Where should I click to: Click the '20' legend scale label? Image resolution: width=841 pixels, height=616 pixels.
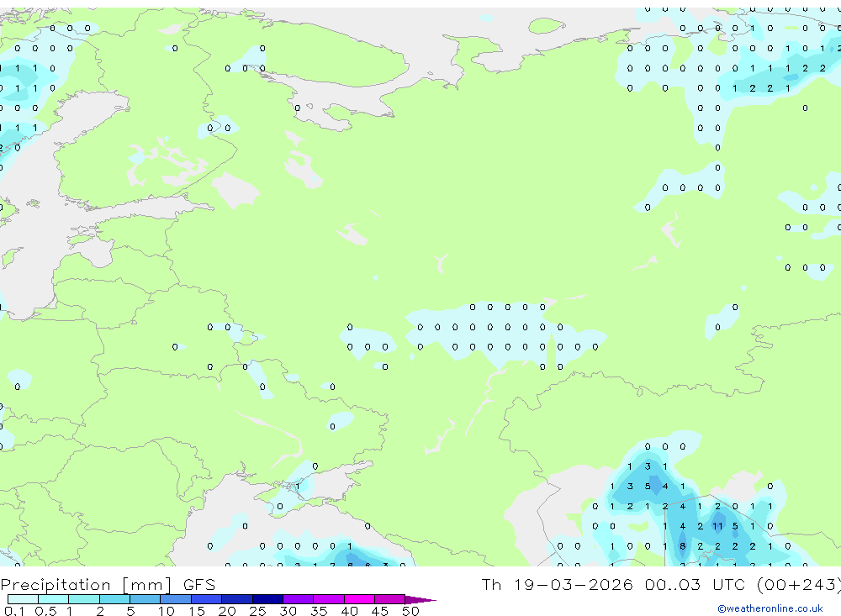(x=227, y=611)
